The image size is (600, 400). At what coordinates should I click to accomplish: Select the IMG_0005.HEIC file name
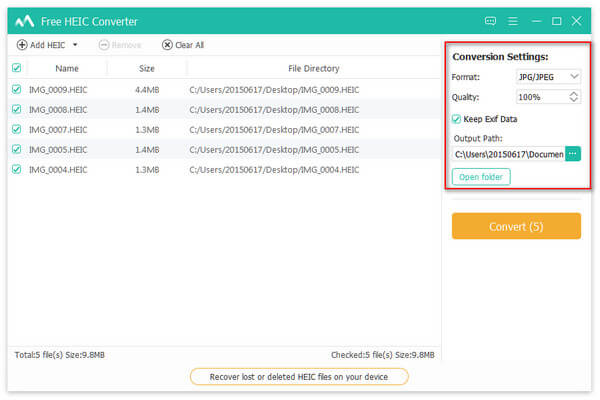58,150
